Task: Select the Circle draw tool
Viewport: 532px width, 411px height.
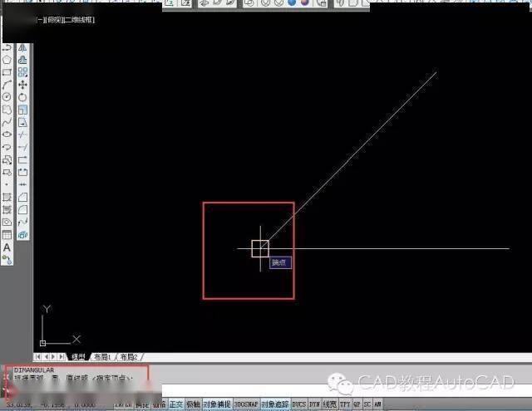Action: (x=7, y=97)
